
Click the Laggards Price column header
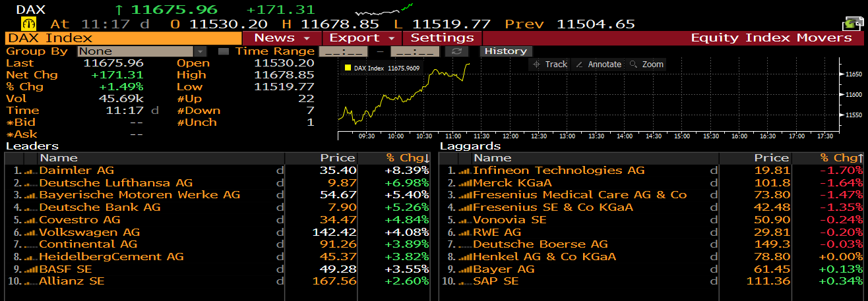[x=772, y=158]
